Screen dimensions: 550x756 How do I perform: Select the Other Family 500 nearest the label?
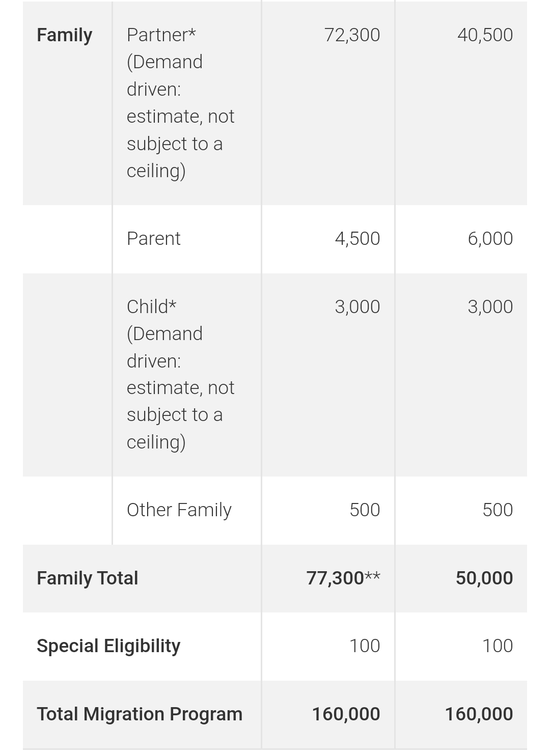pyautogui.click(x=365, y=510)
